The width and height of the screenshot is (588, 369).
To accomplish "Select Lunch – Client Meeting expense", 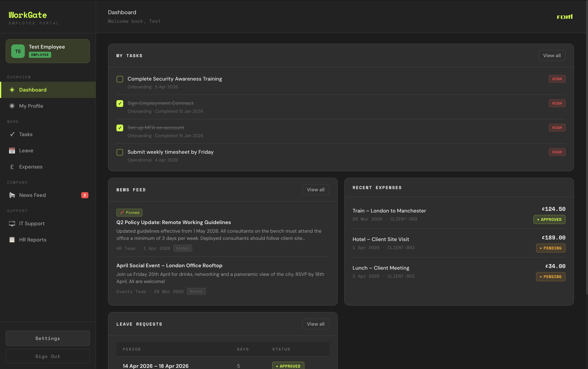I will click(459, 272).
